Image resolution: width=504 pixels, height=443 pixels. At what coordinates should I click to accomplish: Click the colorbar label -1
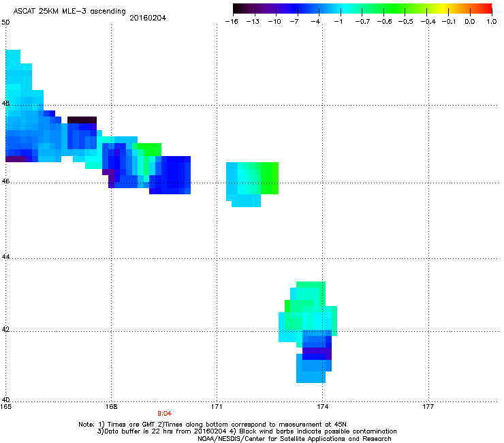coord(338,22)
